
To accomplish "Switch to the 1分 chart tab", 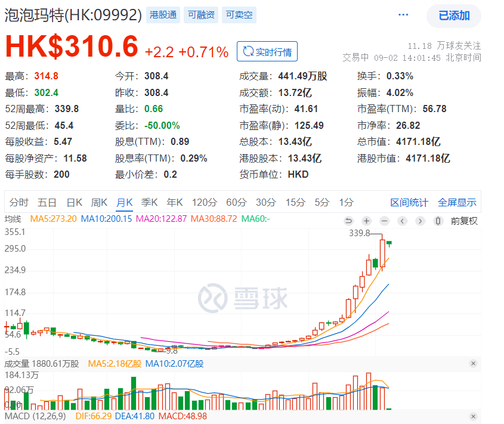I will [x=346, y=203].
